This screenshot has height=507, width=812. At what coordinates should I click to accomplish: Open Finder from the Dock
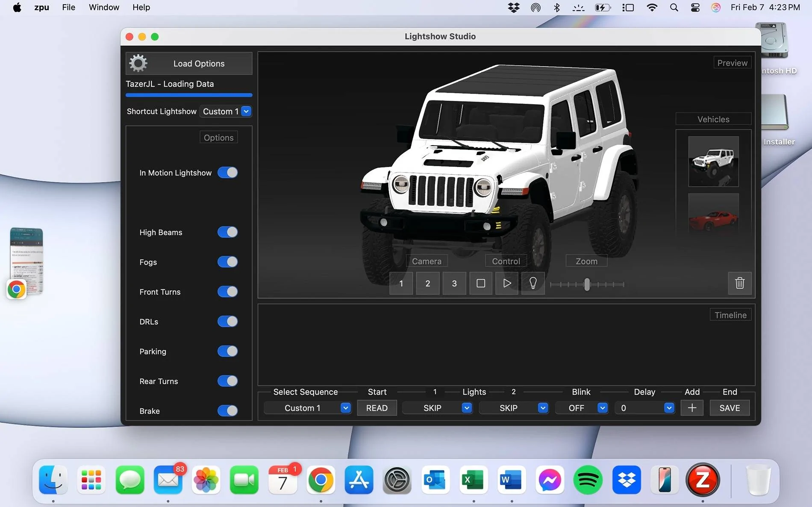pos(53,480)
